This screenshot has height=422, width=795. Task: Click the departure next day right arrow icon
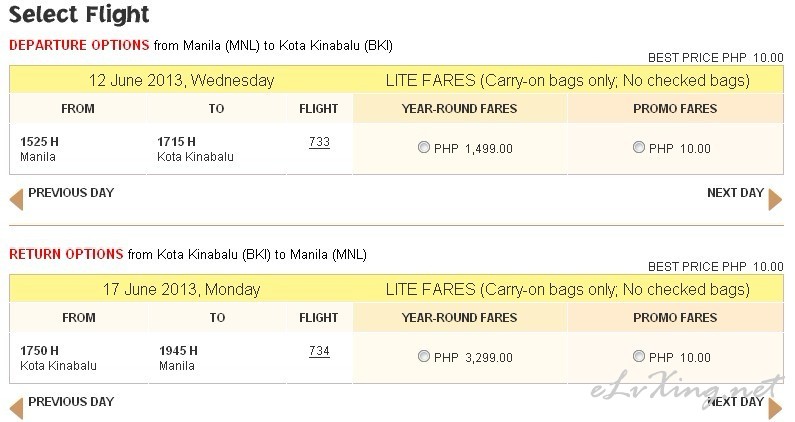775,199
